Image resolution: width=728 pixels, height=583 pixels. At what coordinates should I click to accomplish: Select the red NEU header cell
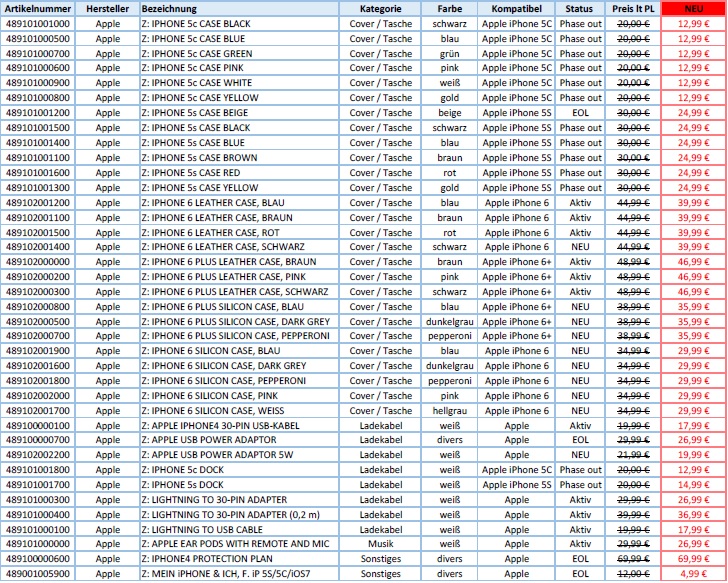(x=694, y=9)
